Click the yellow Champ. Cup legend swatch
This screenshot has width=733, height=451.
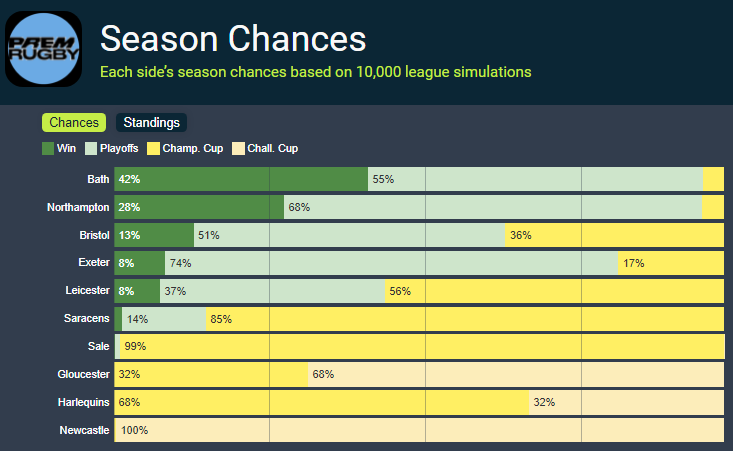(153, 149)
